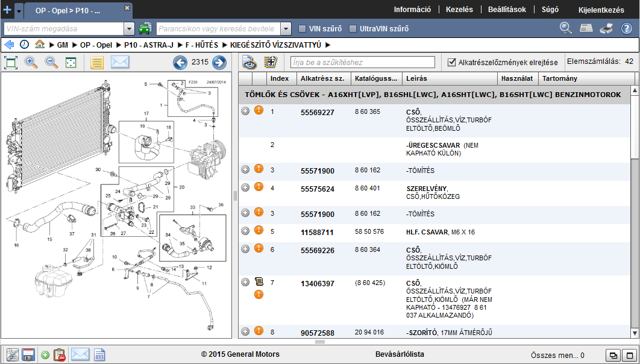Navigate to GM in the breadcrumb
This screenshot has width=640, height=364.
click(63, 45)
